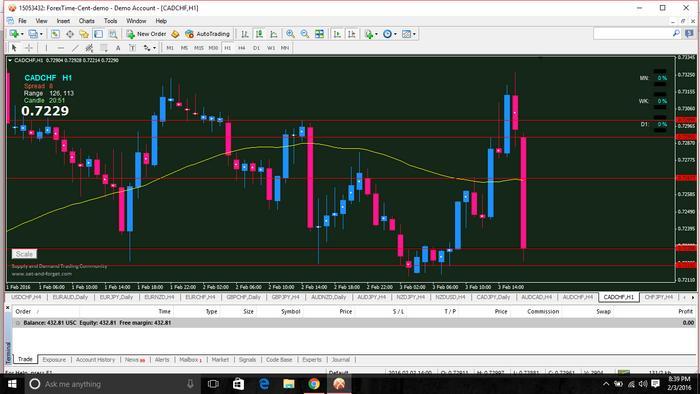The height and width of the screenshot is (394, 700).
Task: Click the toolbar search input field
Action: (632, 33)
